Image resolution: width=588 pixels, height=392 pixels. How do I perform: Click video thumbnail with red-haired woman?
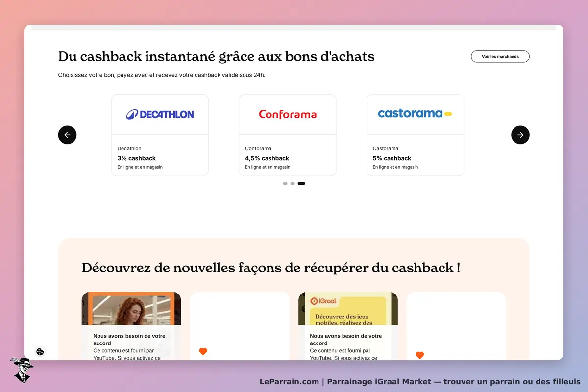(x=131, y=309)
